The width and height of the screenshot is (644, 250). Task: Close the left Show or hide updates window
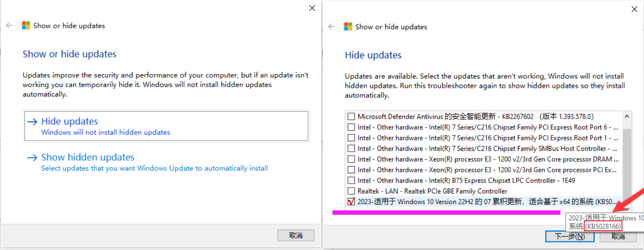312,8
